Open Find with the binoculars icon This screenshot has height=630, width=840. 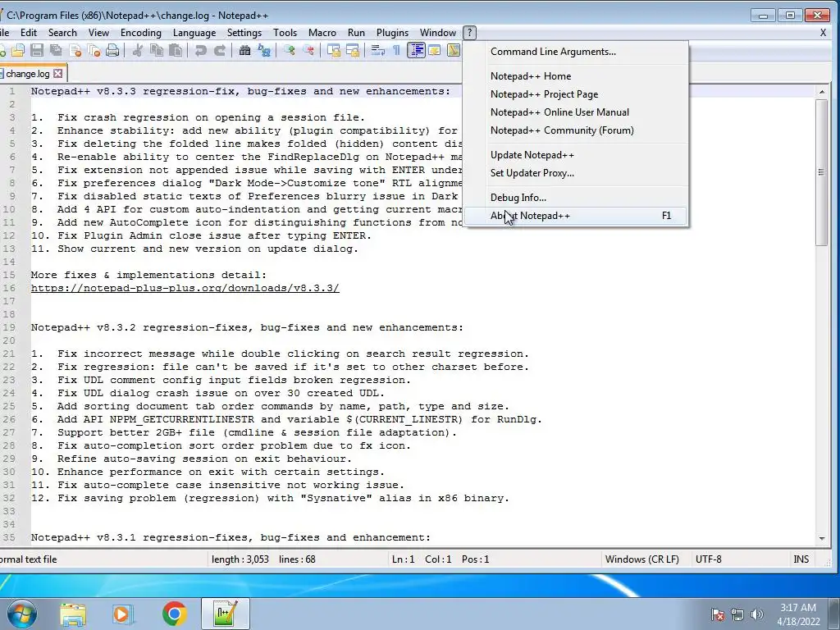coord(244,50)
